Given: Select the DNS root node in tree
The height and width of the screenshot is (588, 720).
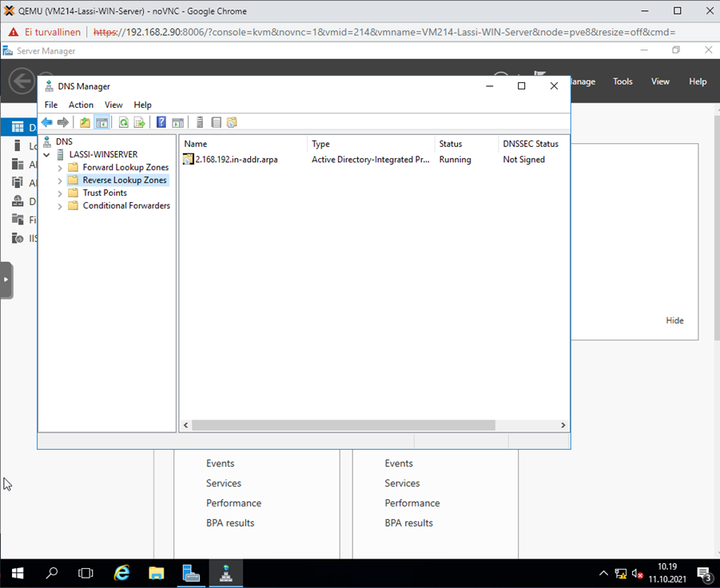Looking at the screenshot, I should [x=64, y=141].
